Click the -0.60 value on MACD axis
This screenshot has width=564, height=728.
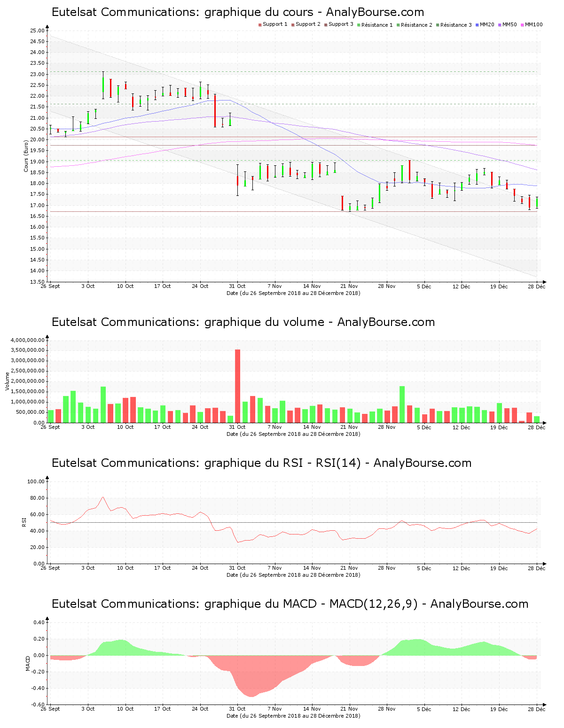(x=39, y=705)
